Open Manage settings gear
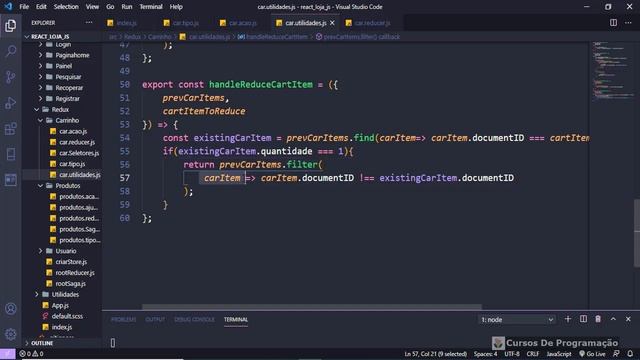This screenshot has height=360, width=640. tap(11, 334)
